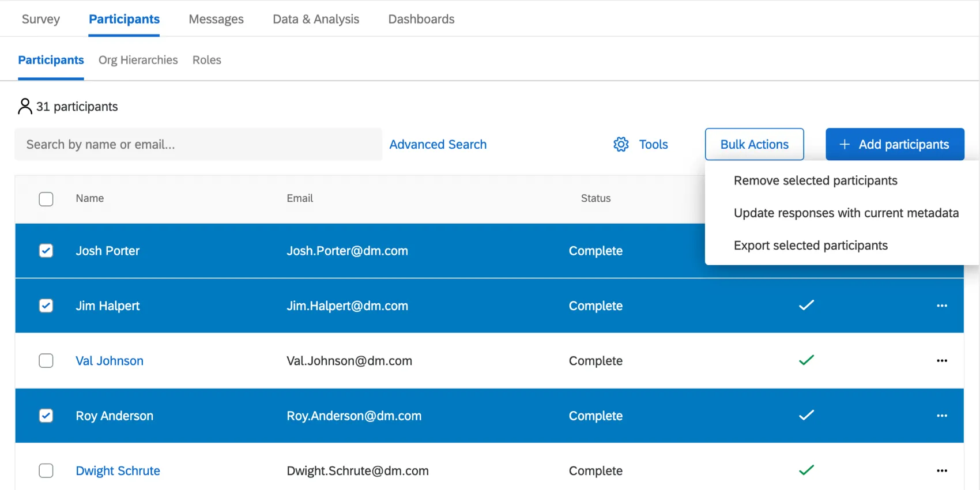Click the plus icon on Add participants

tap(845, 144)
